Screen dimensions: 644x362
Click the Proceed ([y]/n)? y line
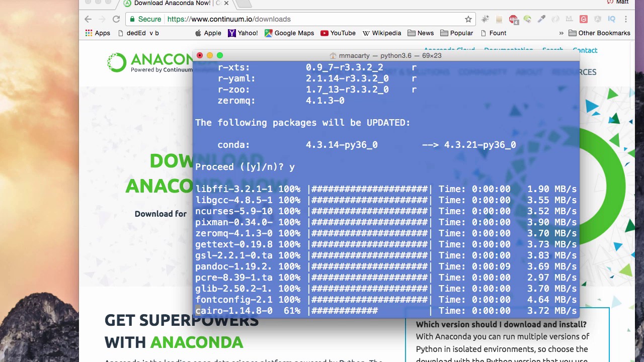[x=245, y=167]
